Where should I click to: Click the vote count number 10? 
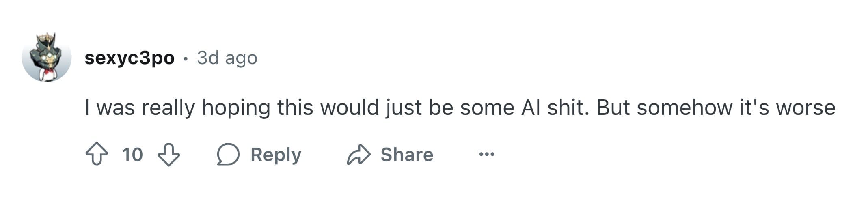coord(132,155)
